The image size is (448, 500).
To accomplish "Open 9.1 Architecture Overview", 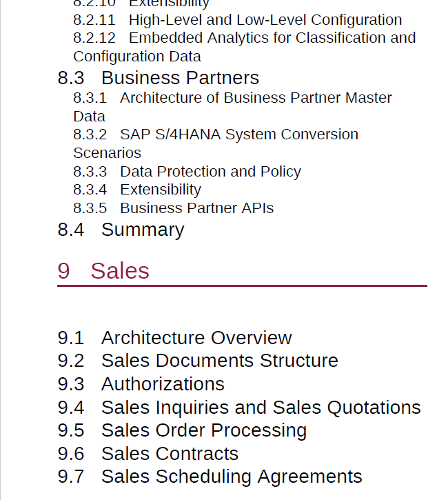I will point(174,338).
